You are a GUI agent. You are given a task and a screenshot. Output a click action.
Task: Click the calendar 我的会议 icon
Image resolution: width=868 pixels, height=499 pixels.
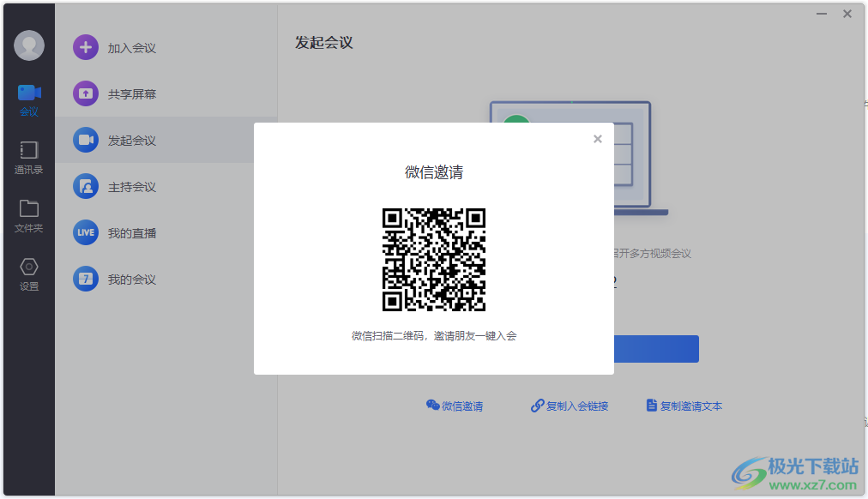(x=86, y=279)
